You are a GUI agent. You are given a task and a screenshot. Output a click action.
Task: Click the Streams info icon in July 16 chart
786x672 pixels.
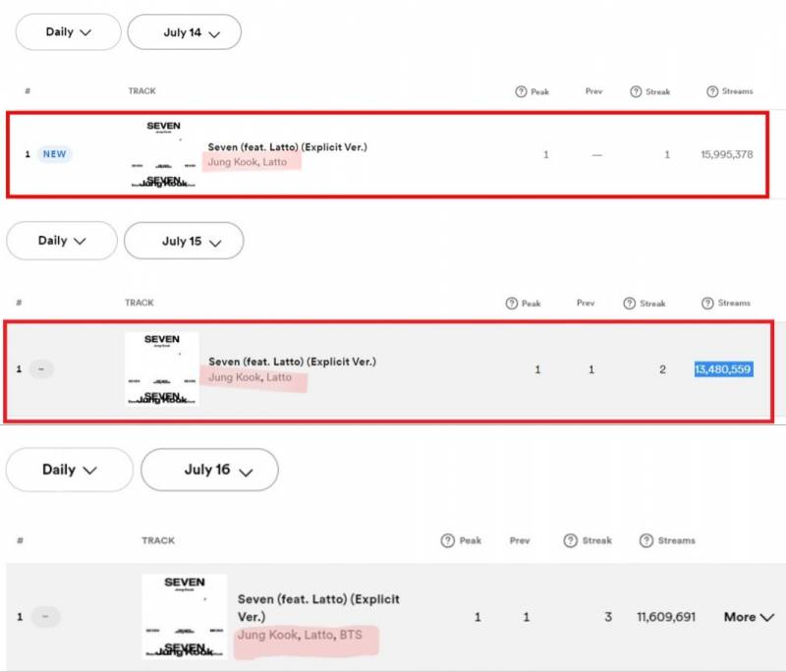click(646, 540)
